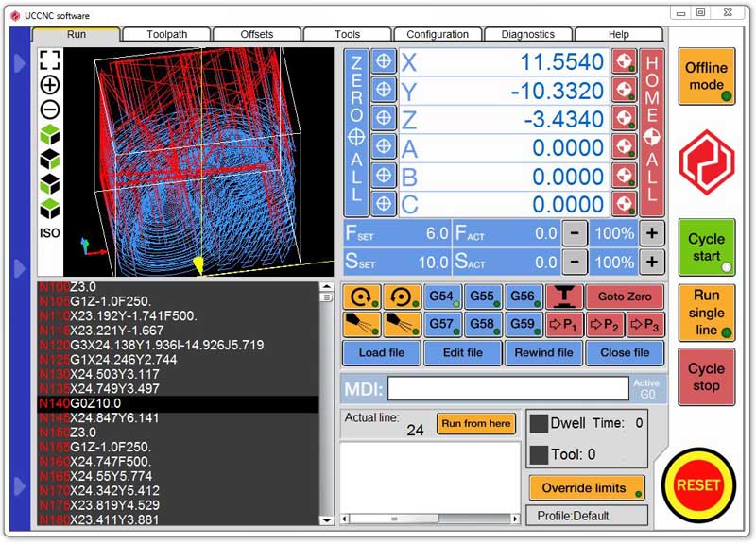
Task: Zero the Y axis
Action: coord(384,90)
